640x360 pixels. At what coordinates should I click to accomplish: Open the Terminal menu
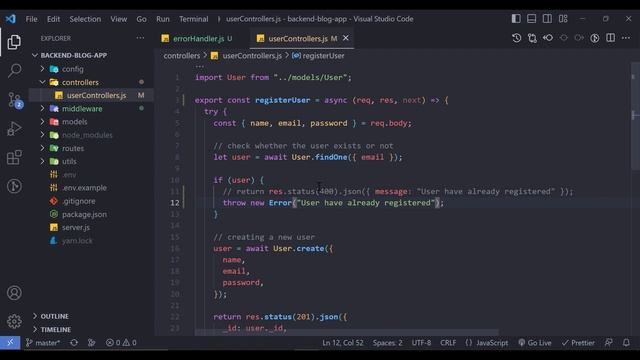(x=193, y=19)
